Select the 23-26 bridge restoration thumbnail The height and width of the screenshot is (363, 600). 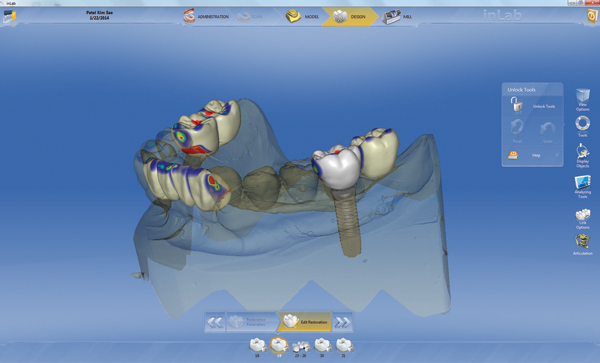(301, 348)
